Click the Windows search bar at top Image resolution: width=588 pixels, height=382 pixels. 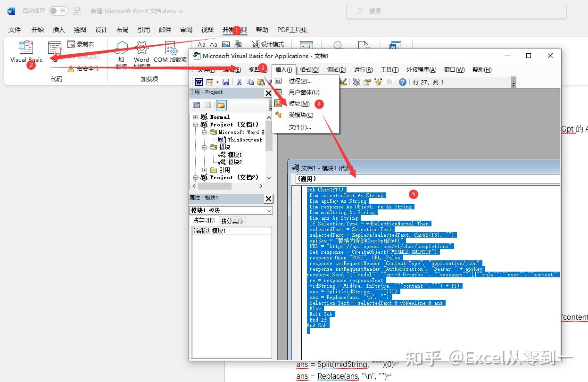pos(455,11)
